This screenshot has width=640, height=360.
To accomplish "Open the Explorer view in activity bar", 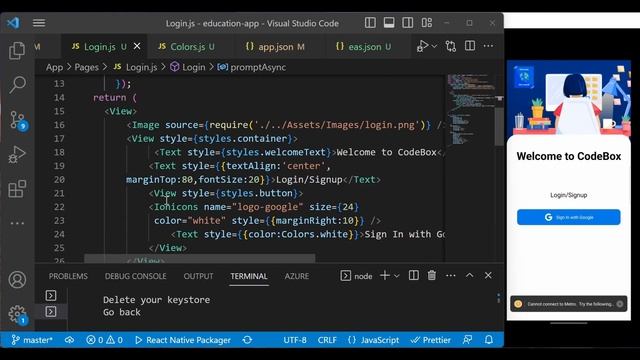I will (x=17, y=51).
